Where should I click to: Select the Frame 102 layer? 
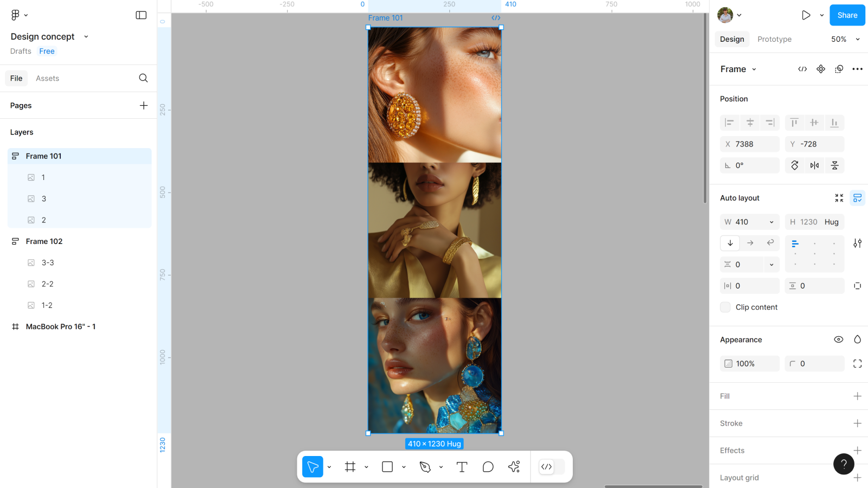(x=44, y=241)
